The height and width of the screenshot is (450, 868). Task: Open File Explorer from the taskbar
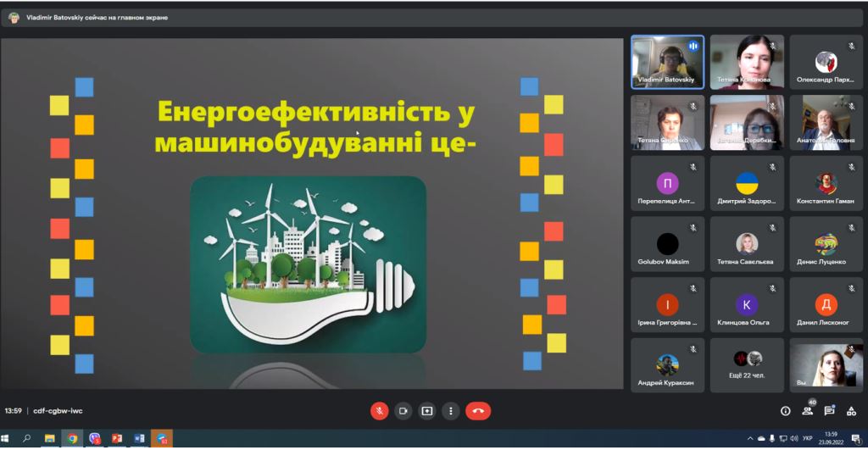click(49, 438)
